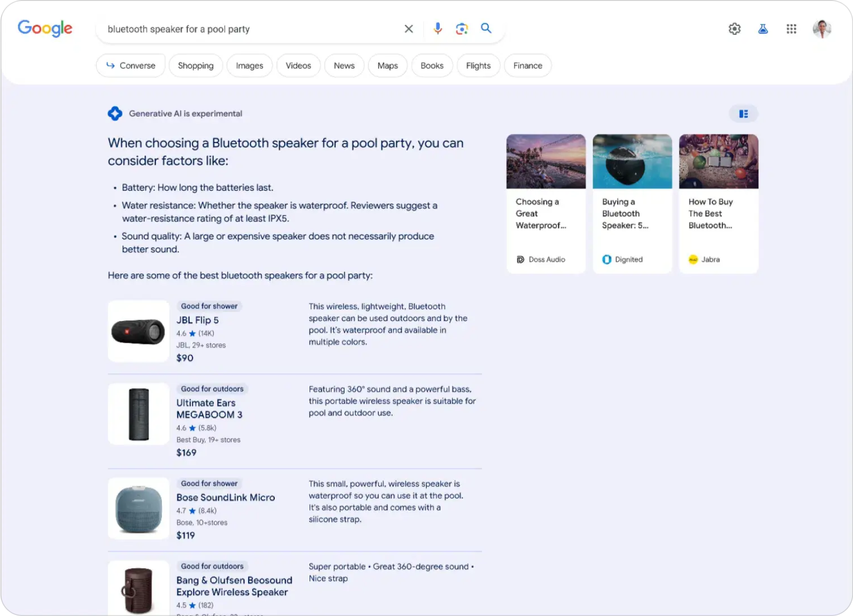The width and height of the screenshot is (853, 616).
Task: Open Bose SoundLink Micro product listing
Action: point(225,497)
